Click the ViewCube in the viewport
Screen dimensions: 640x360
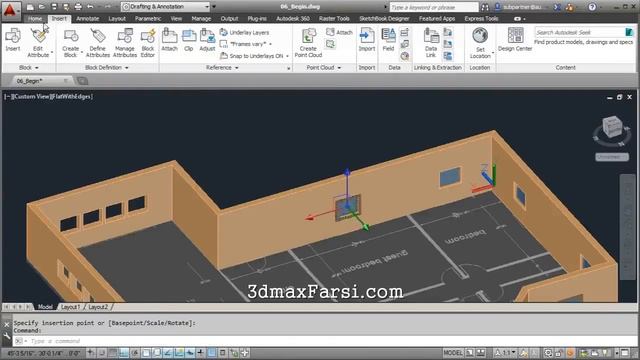pos(612,127)
